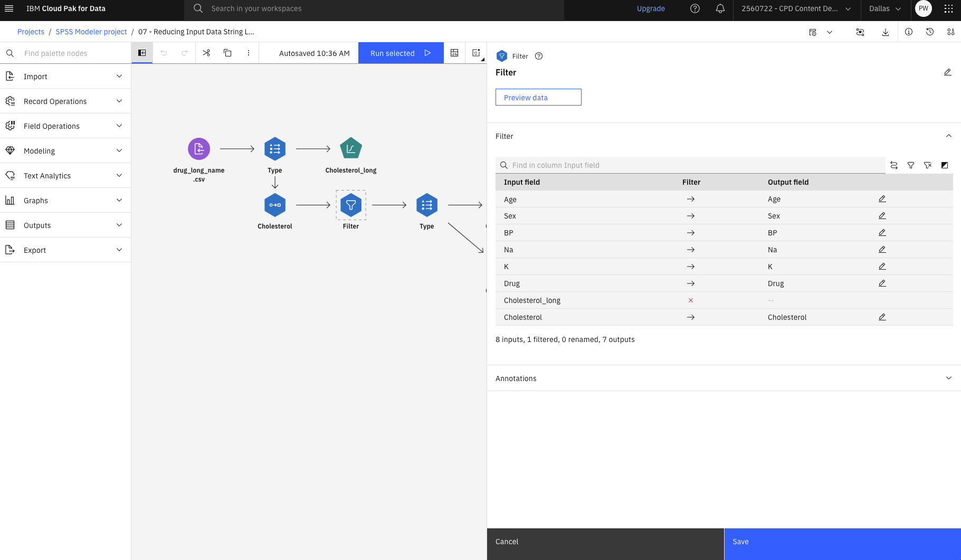Toggle the palette panel icon

[142, 53]
